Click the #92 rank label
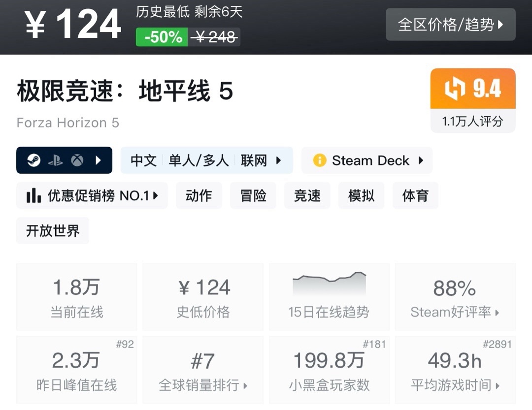The width and height of the screenshot is (532, 410). click(x=125, y=344)
